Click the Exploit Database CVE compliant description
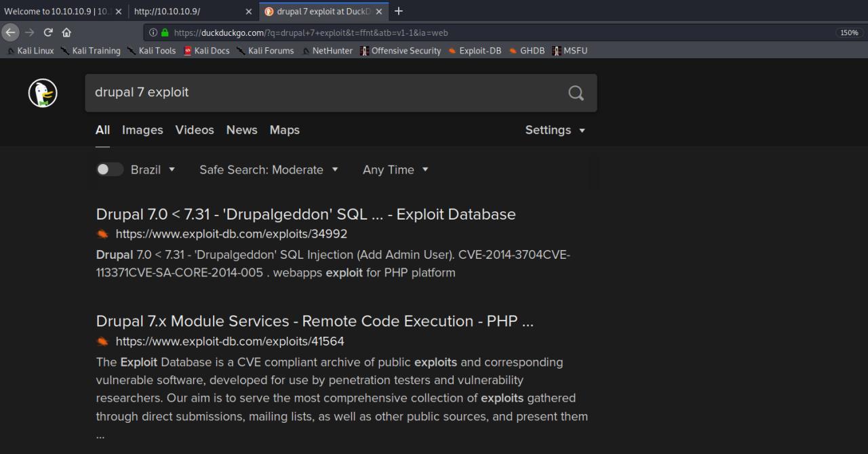Viewport: 868px width, 454px height. [342, 398]
